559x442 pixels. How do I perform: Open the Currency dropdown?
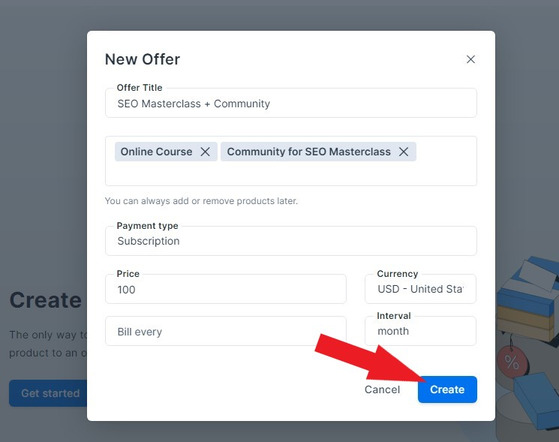420,289
